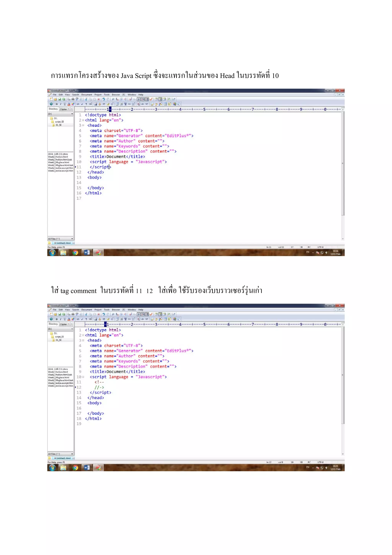The height and width of the screenshot is (555, 392).
Task: Open Document menu in first EditPlus screenshot
Action: coord(87,95)
